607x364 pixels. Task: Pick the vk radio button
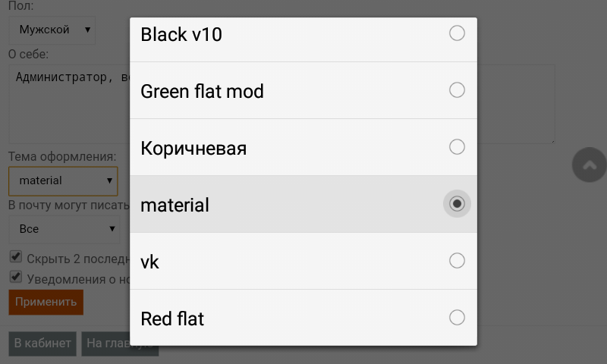[457, 261]
